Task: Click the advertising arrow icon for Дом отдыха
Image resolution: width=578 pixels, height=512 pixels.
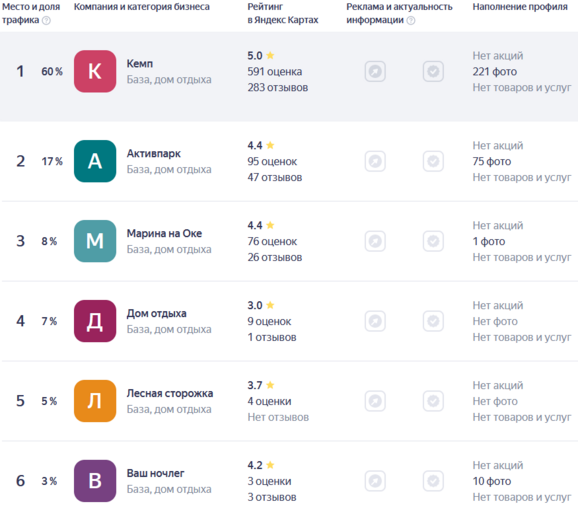Action: [x=375, y=321]
